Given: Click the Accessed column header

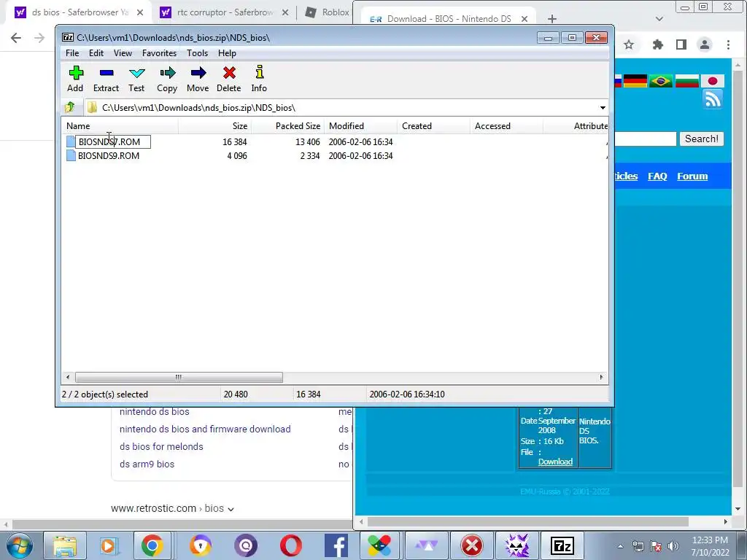Looking at the screenshot, I should [506, 126].
